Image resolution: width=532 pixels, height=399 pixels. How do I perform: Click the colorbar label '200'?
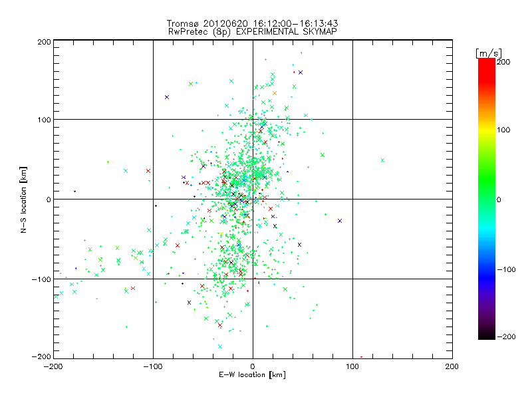click(503, 62)
